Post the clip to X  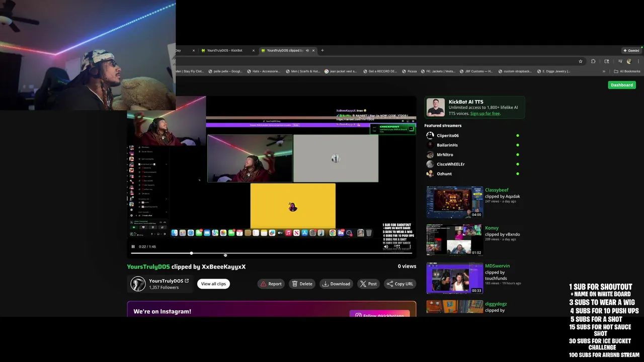click(x=368, y=284)
